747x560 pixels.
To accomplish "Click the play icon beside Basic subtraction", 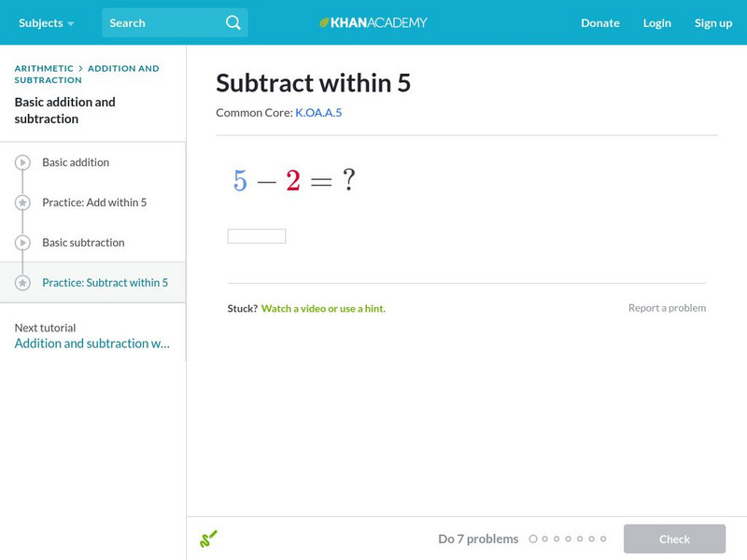I will click(x=23, y=243).
